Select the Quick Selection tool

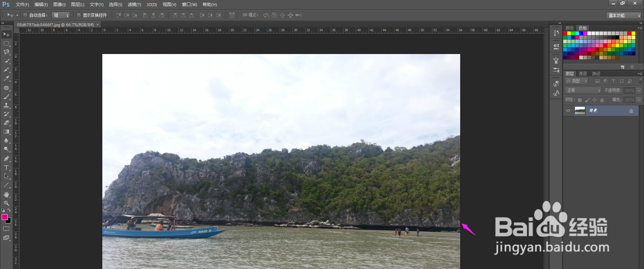coord(6,61)
